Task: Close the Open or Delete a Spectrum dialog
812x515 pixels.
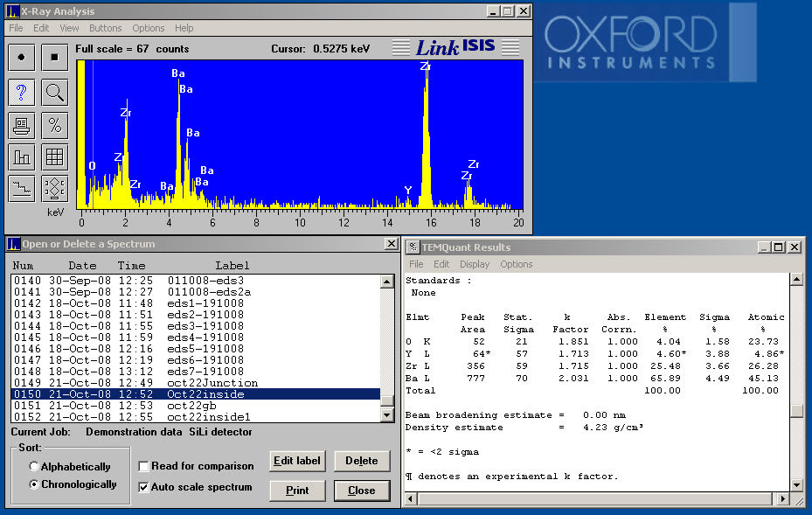Action: coord(392,244)
